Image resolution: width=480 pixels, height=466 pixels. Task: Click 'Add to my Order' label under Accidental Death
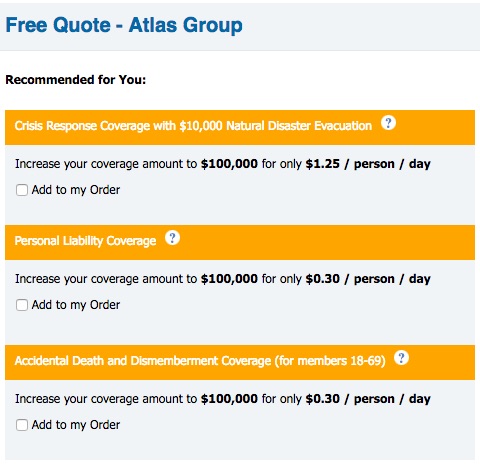pos(76,425)
